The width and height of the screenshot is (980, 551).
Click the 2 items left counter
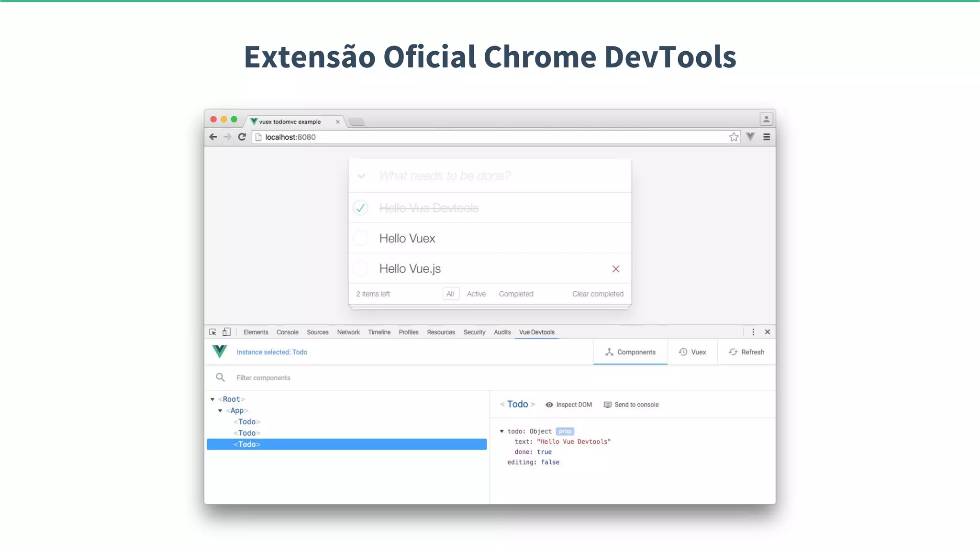[x=373, y=294]
